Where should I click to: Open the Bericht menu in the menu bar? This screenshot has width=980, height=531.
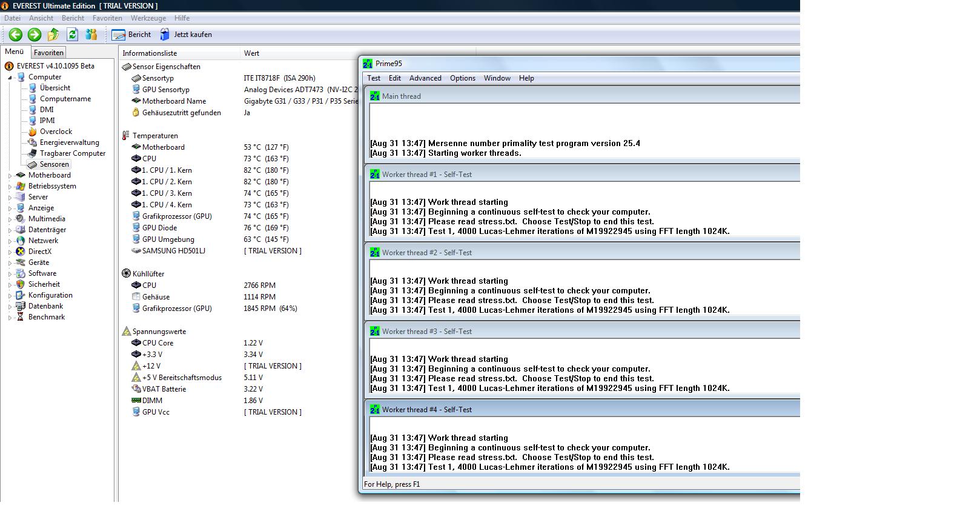tap(73, 18)
